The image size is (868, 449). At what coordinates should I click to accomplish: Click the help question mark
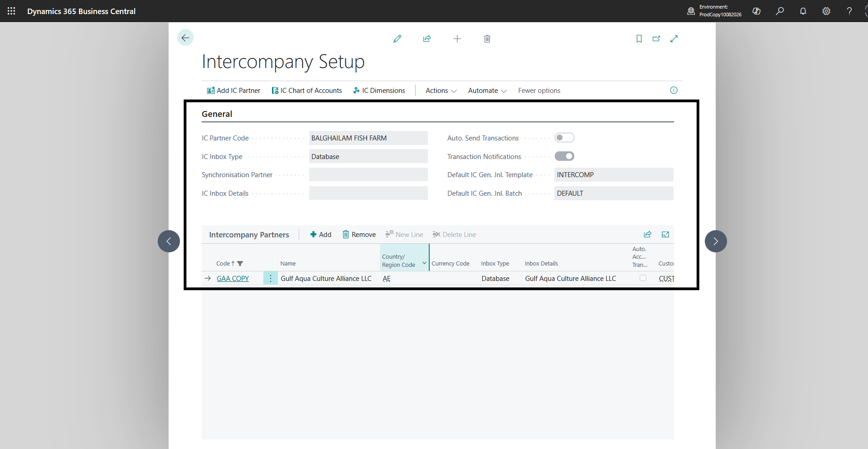[849, 11]
